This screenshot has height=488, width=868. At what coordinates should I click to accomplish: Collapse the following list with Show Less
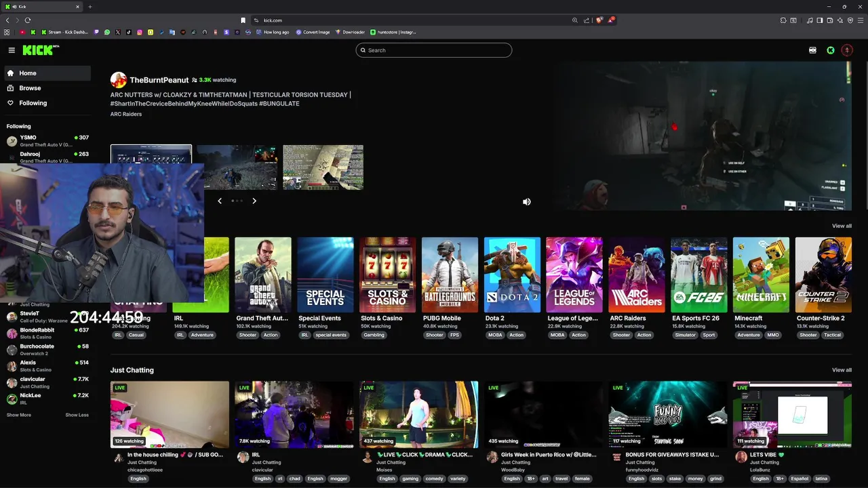77,415
